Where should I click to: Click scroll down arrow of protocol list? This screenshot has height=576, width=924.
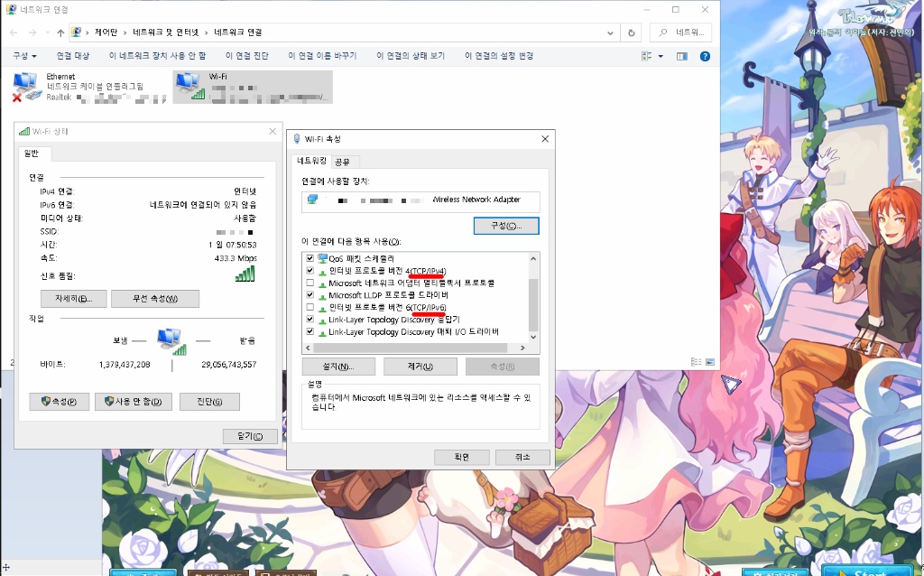click(x=533, y=338)
